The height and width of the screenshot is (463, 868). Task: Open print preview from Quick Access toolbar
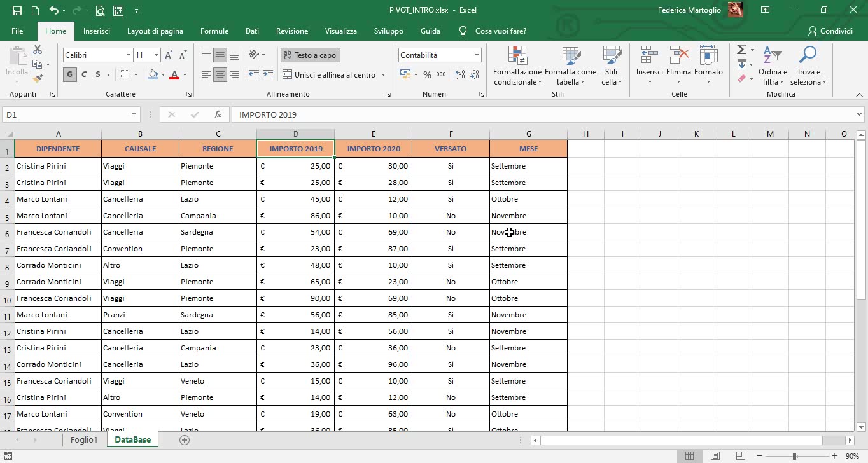click(x=100, y=10)
